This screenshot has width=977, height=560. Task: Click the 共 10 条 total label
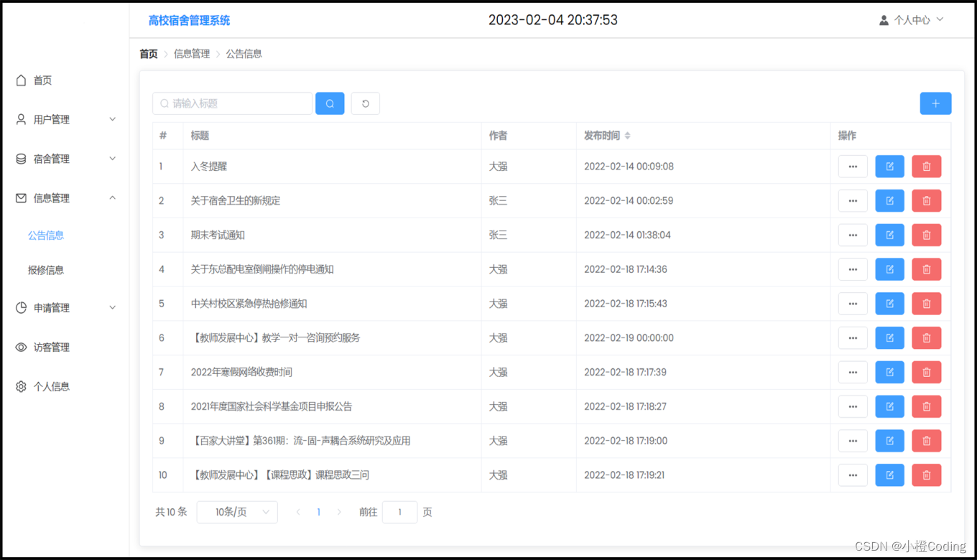[x=171, y=512]
